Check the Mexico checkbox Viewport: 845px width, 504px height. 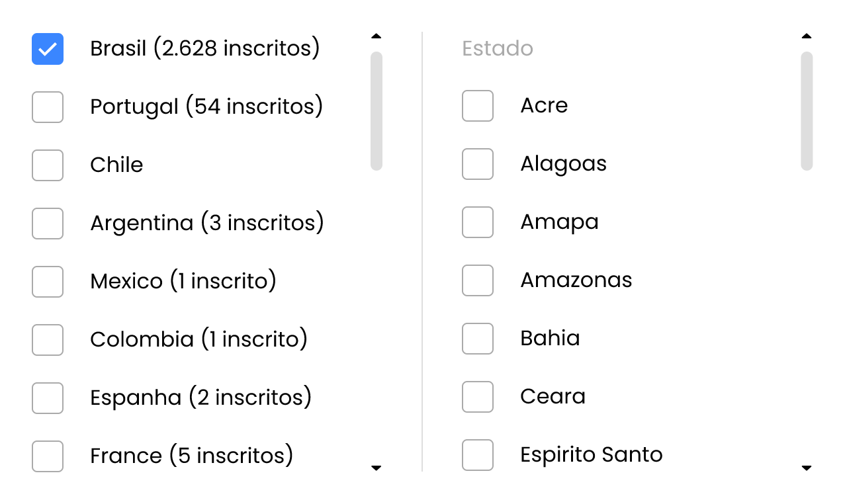[47, 282]
